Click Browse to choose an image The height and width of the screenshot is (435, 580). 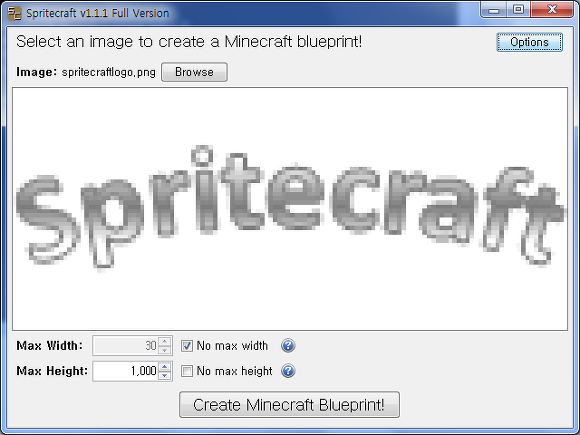tap(194, 72)
